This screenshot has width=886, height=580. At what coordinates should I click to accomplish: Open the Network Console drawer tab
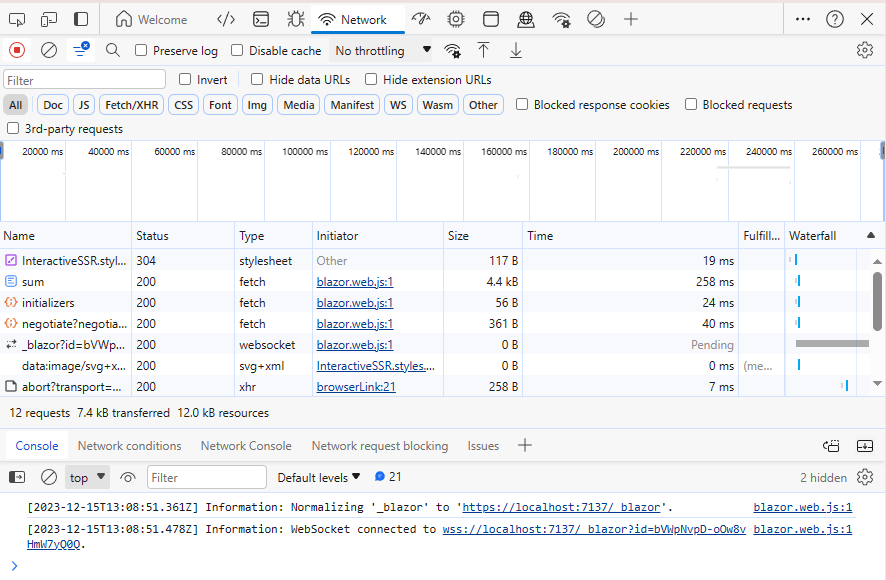(x=246, y=446)
